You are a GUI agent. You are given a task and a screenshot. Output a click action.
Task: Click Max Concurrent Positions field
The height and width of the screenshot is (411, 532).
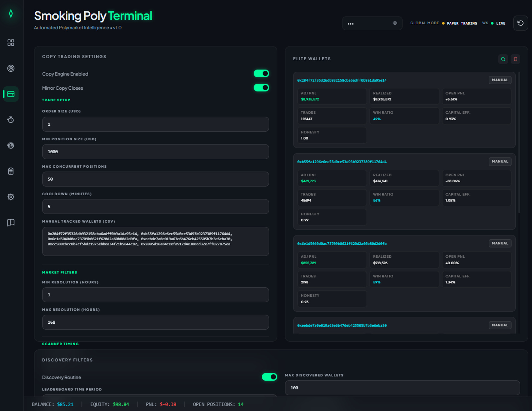pyautogui.click(x=155, y=179)
